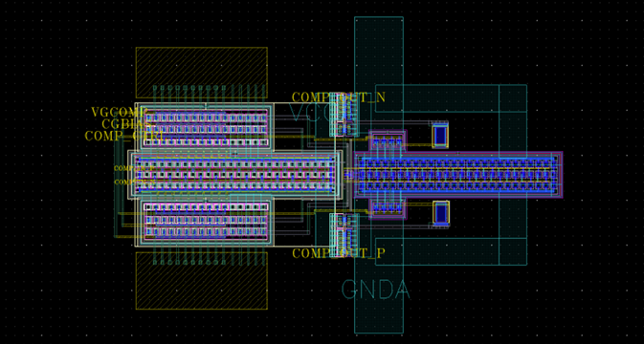Click the COMP_IN_N label
The image size is (644, 344).
(134, 183)
